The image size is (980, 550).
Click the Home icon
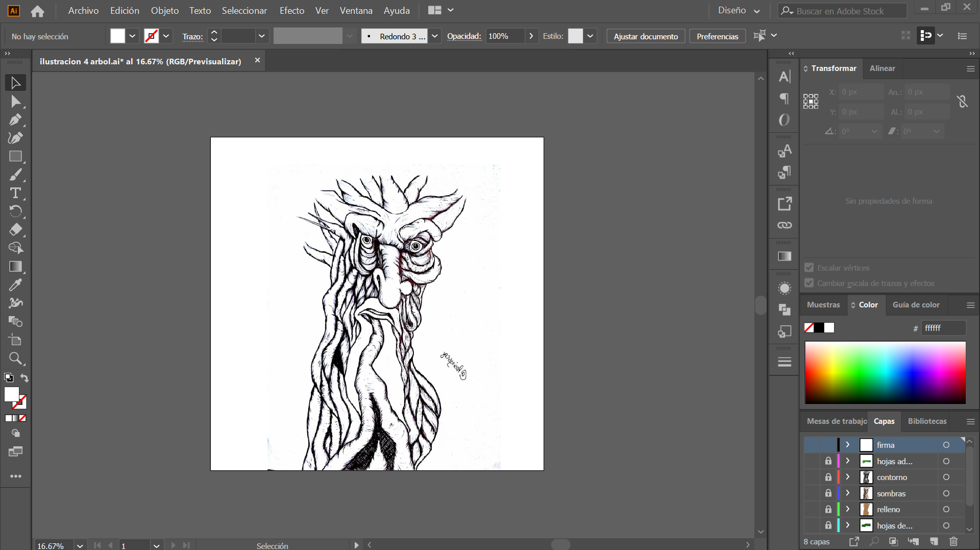[x=37, y=11]
